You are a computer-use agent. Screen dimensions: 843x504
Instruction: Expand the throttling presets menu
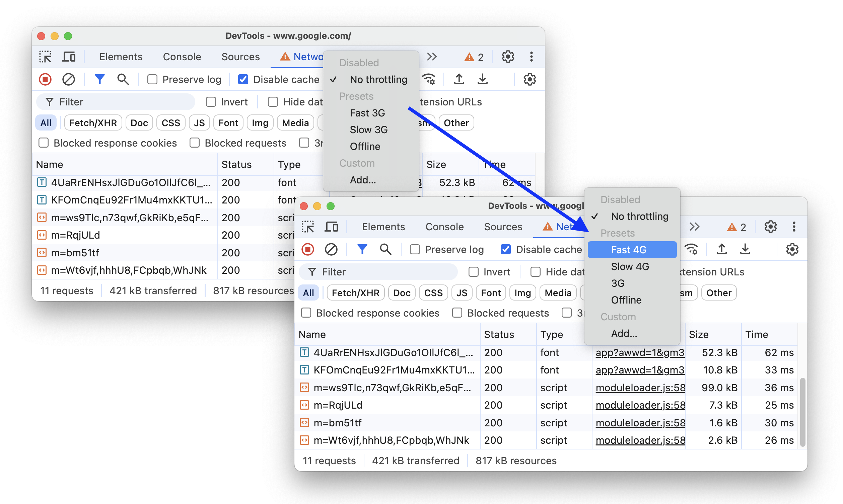coord(630,250)
